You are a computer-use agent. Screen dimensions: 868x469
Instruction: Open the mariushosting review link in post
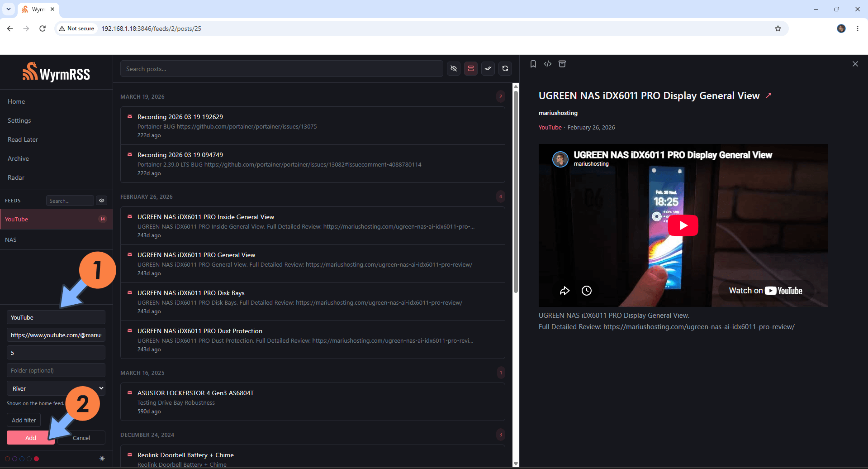699,327
